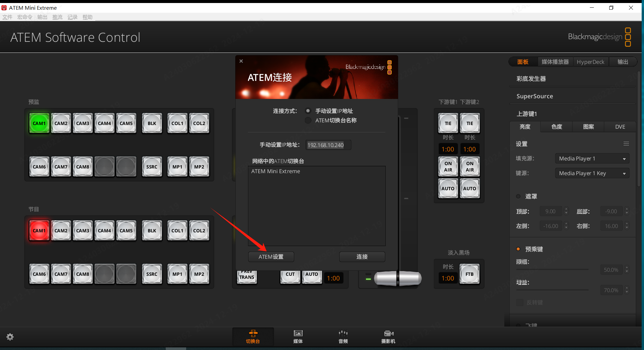
Task: Select CAM5 on the 节目 program row
Action: pyautogui.click(x=126, y=231)
